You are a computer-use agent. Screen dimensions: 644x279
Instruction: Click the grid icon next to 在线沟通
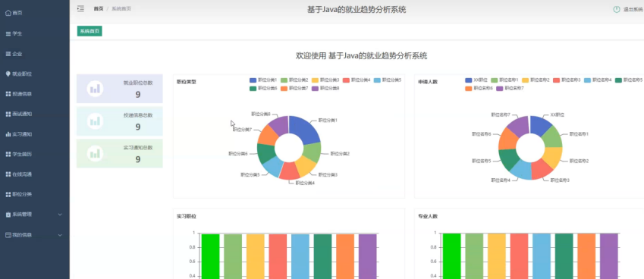pyautogui.click(x=8, y=174)
